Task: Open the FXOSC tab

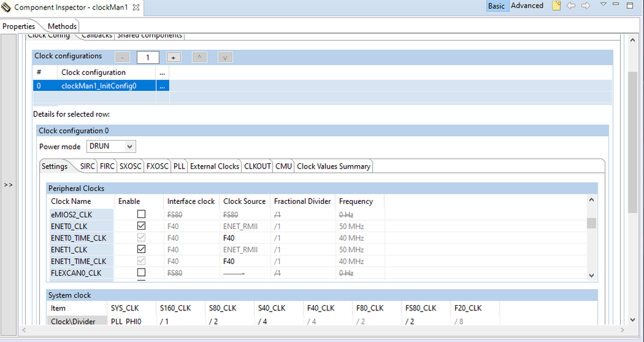Action: pos(157,166)
